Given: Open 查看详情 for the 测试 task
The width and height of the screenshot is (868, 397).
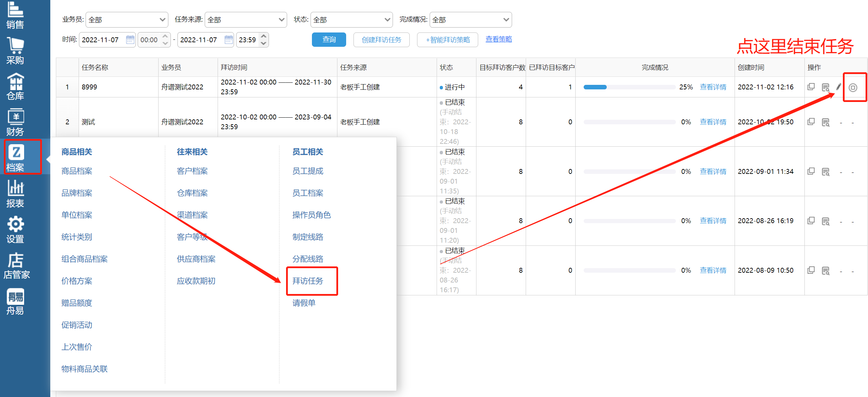Looking at the screenshot, I should (713, 122).
